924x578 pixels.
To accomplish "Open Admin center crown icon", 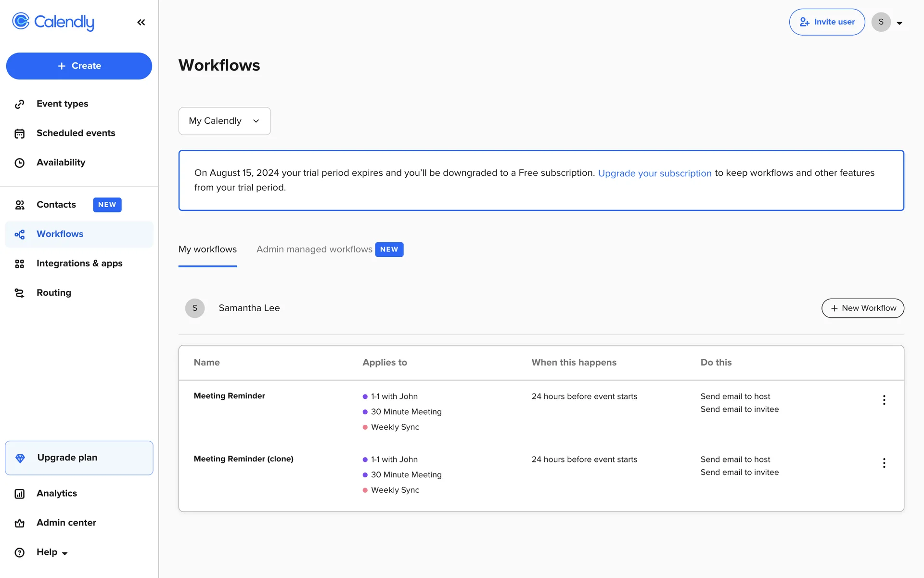I will point(19,523).
